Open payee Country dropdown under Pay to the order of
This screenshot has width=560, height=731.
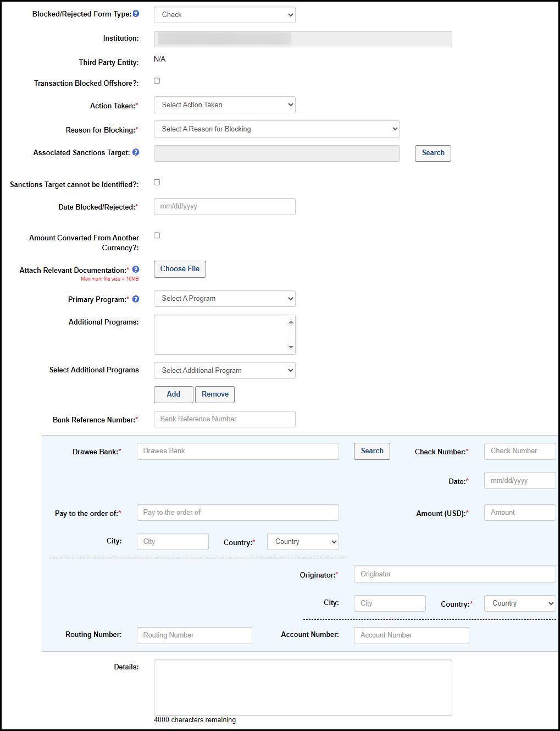pyautogui.click(x=303, y=542)
